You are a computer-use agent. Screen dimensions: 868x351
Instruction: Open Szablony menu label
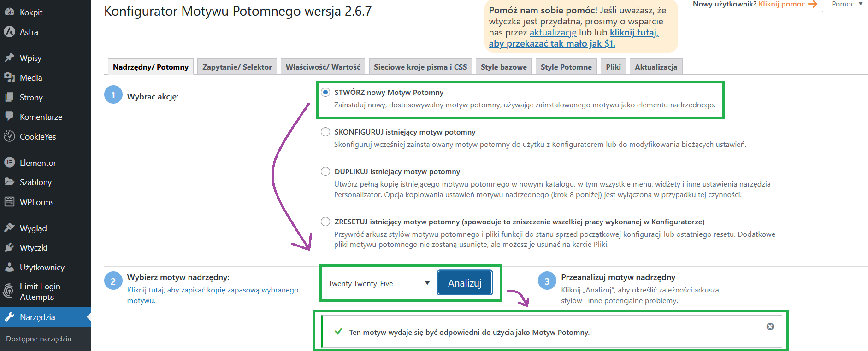35,182
